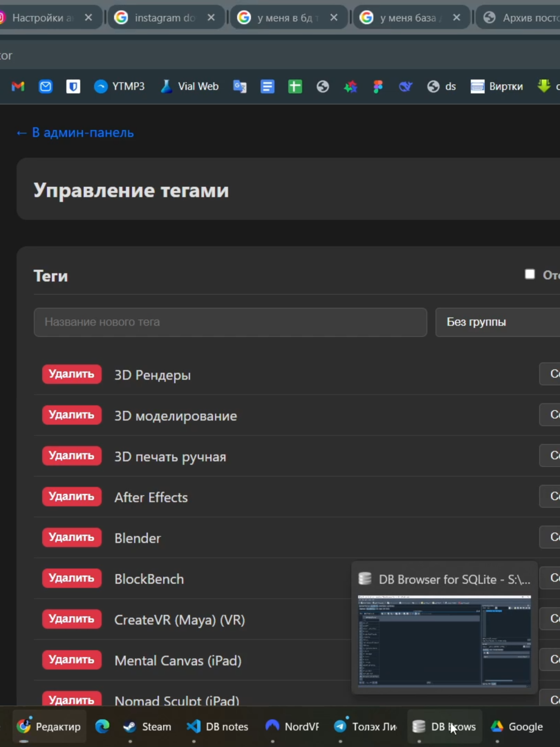560x747 pixels.
Task: Open the Виртки bookmark
Action: pyautogui.click(x=497, y=87)
